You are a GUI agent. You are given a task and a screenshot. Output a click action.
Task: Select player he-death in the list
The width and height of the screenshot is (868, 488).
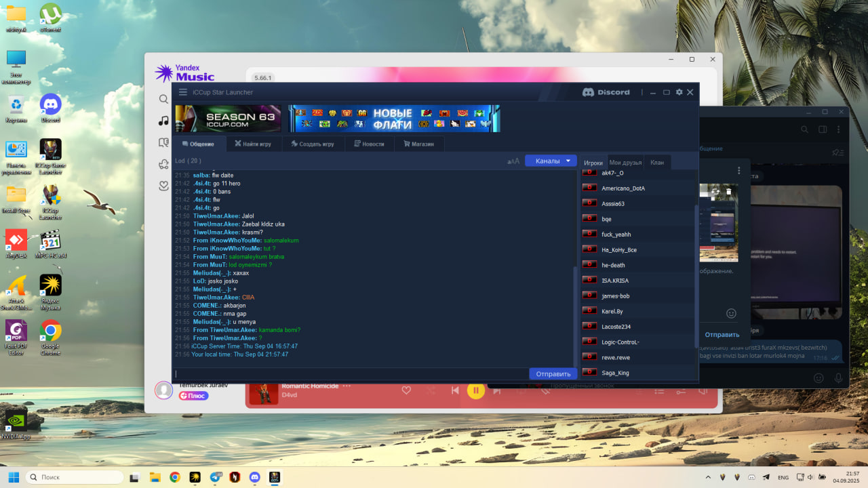pos(637,265)
